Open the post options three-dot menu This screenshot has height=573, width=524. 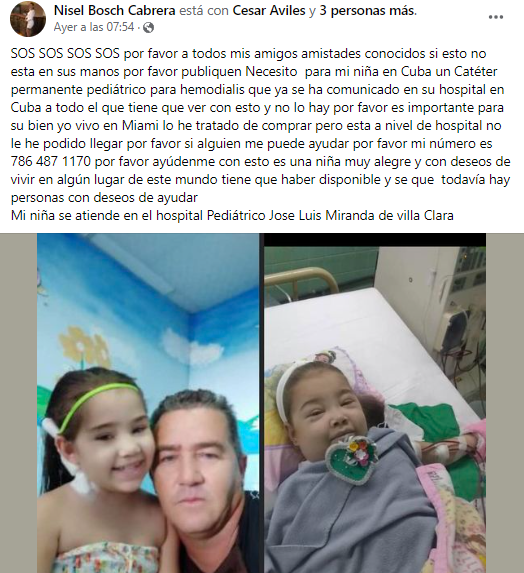pos(496,17)
